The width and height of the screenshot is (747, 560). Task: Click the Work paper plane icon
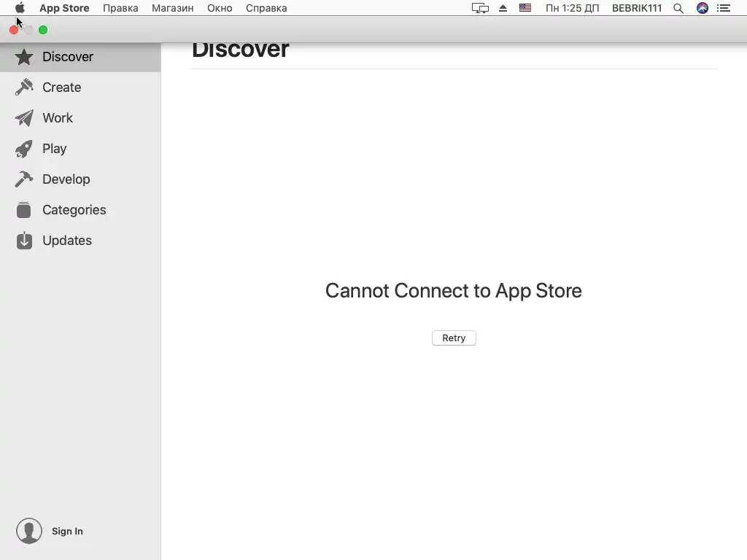pos(24,118)
